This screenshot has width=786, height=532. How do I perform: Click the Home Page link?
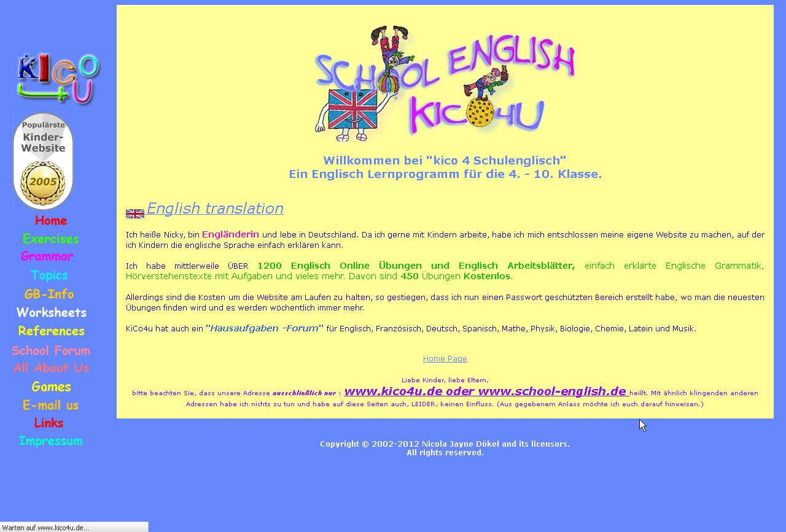445,359
